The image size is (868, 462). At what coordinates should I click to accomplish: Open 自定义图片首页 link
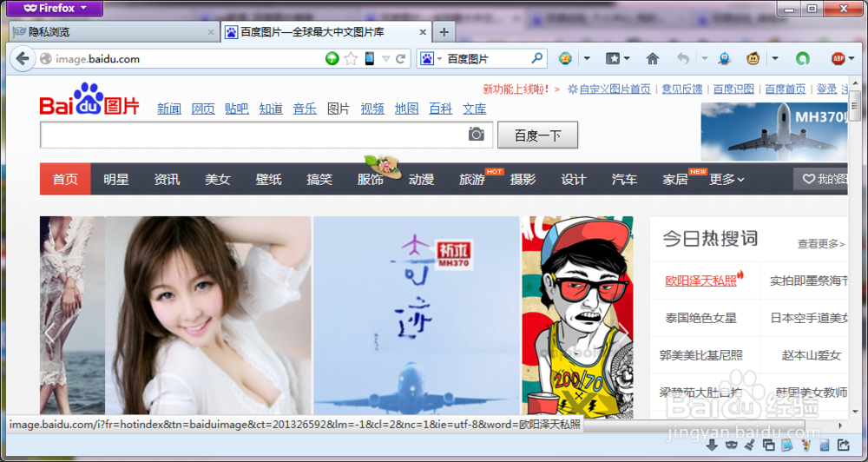[615, 89]
